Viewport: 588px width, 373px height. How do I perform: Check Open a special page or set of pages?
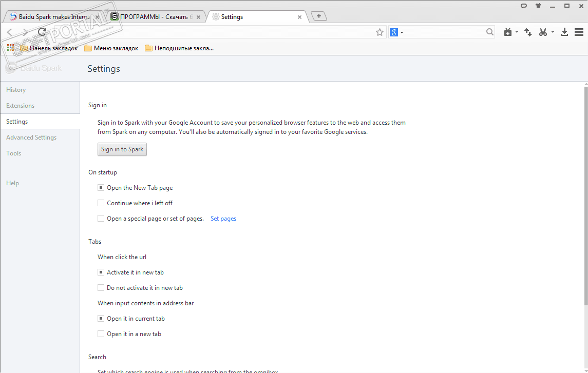pyautogui.click(x=101, y=219)
